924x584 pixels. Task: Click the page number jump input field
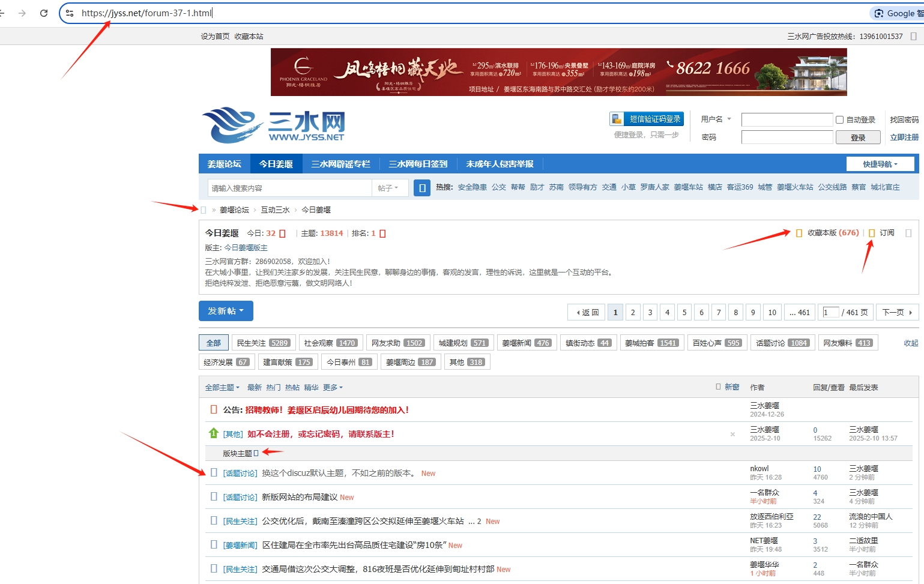831,312
